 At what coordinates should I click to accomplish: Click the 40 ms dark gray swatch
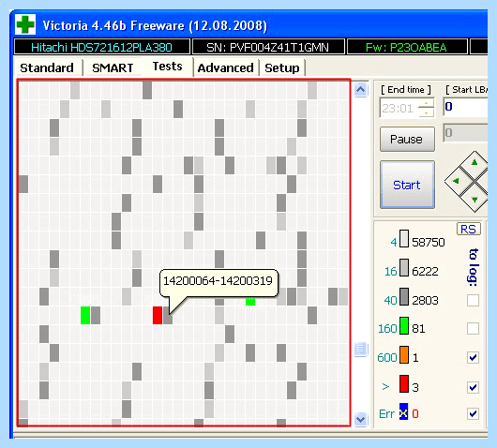[x=404, y=296]
